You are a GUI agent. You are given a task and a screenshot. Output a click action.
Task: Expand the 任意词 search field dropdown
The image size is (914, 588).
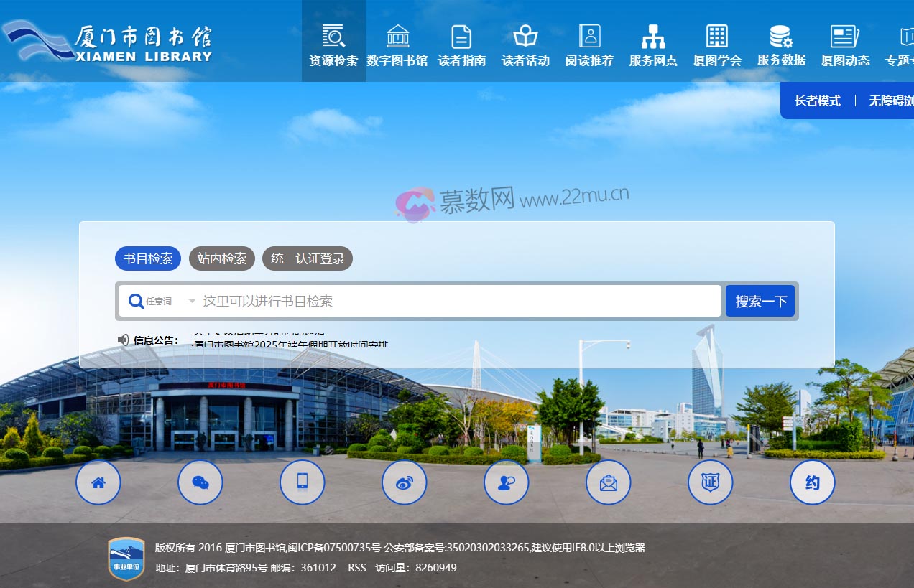pyautogui.click(x=169, y=301)
